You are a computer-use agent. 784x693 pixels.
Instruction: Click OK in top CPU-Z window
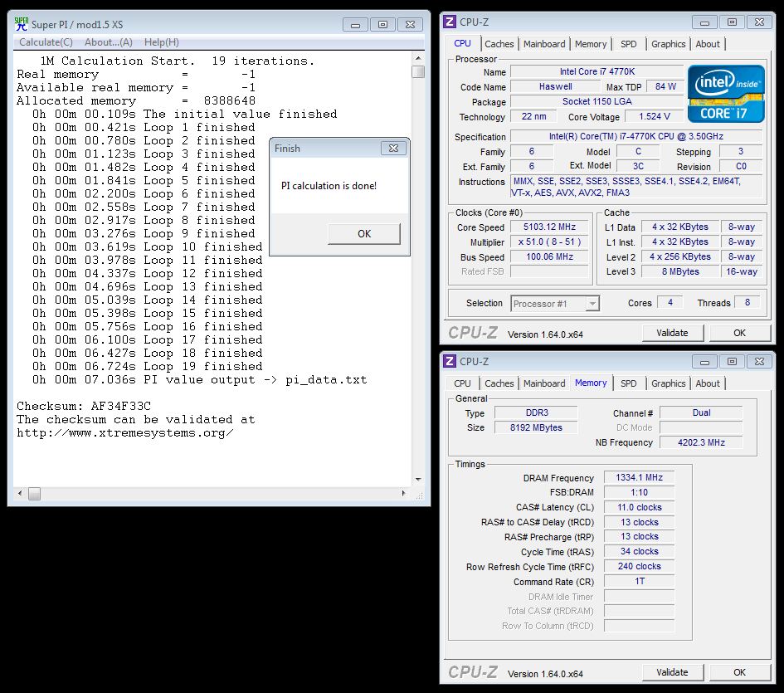point(739,333)
